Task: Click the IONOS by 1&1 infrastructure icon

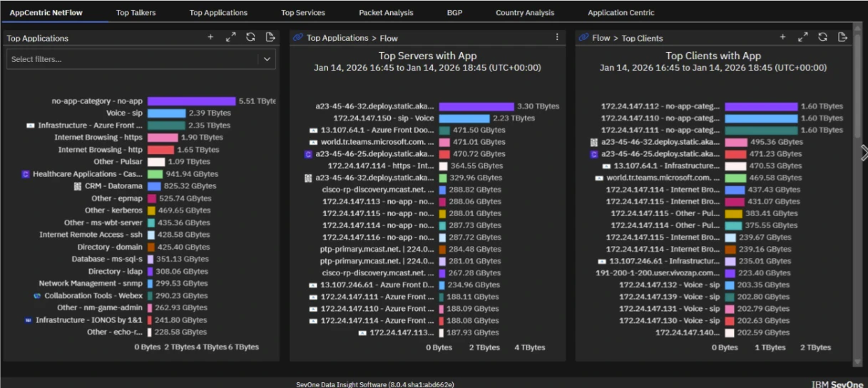Action: pyautogui.click(x=29, y=320)
